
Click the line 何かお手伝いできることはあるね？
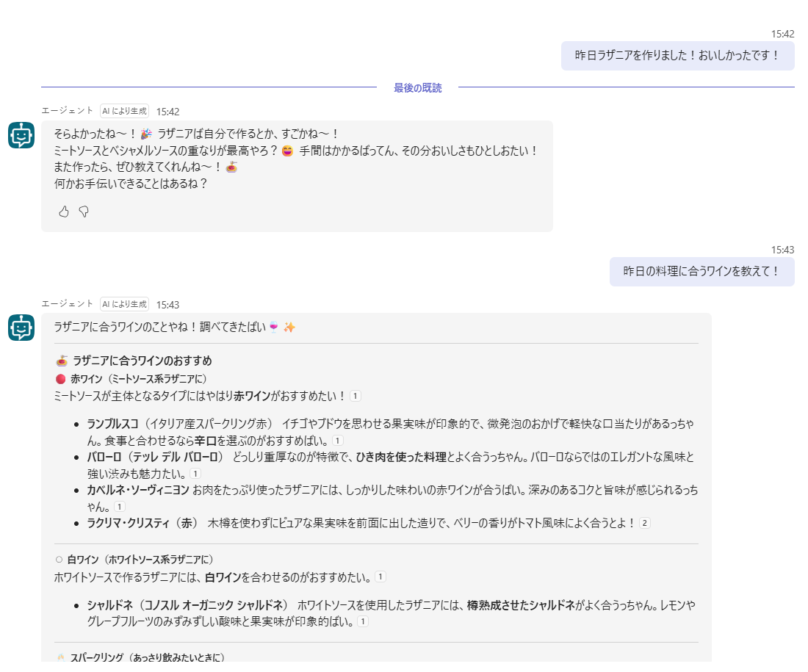(x=131, y=184)
